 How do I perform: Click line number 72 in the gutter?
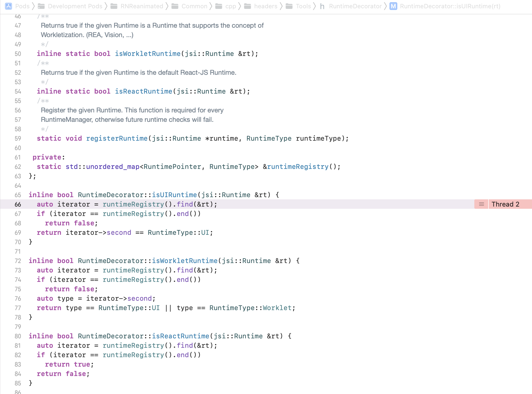point(18,261)
